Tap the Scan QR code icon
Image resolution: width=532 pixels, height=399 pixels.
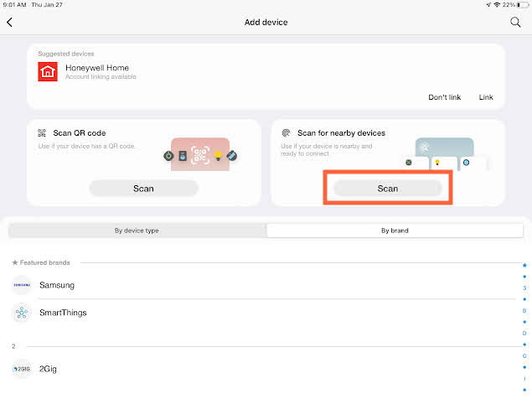42,133
